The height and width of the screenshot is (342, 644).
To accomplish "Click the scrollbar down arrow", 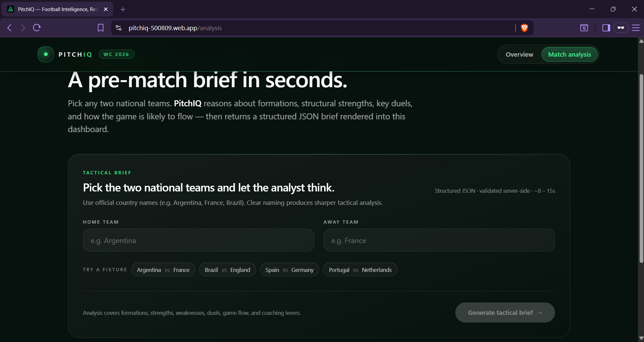I will click(x=641, y=338).
